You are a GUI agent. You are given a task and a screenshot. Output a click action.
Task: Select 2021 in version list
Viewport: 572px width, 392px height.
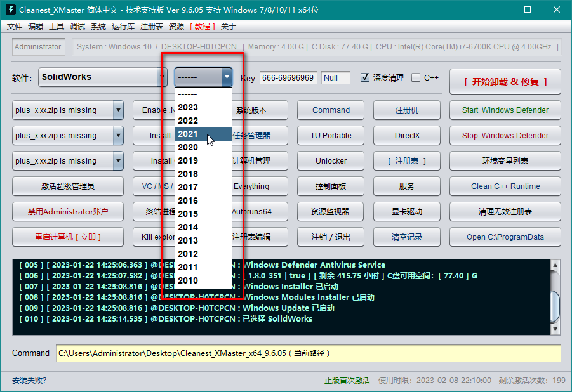203,134
